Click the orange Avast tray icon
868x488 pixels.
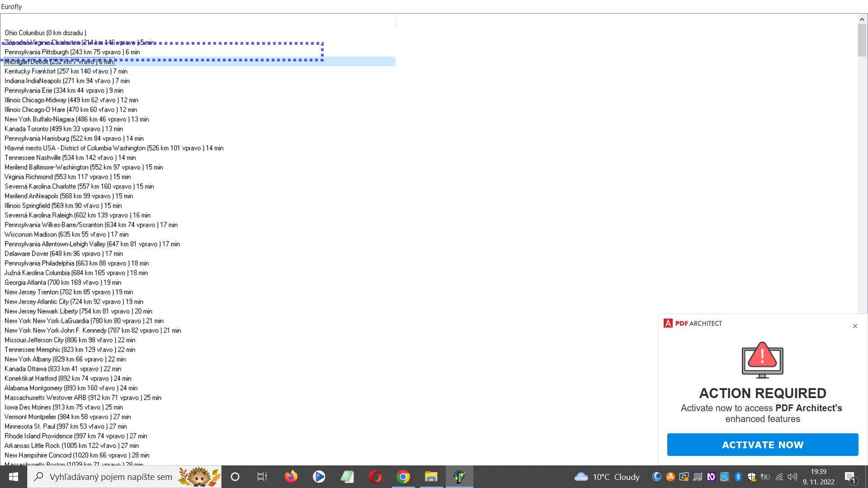coord(670,477)
